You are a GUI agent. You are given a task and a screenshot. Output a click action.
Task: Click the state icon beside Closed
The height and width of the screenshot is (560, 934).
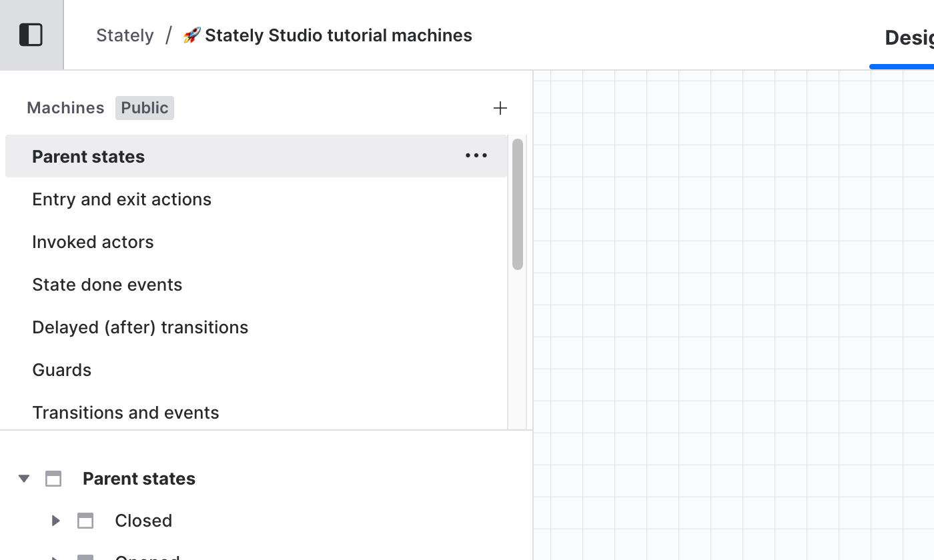click(x=85, y=521)
